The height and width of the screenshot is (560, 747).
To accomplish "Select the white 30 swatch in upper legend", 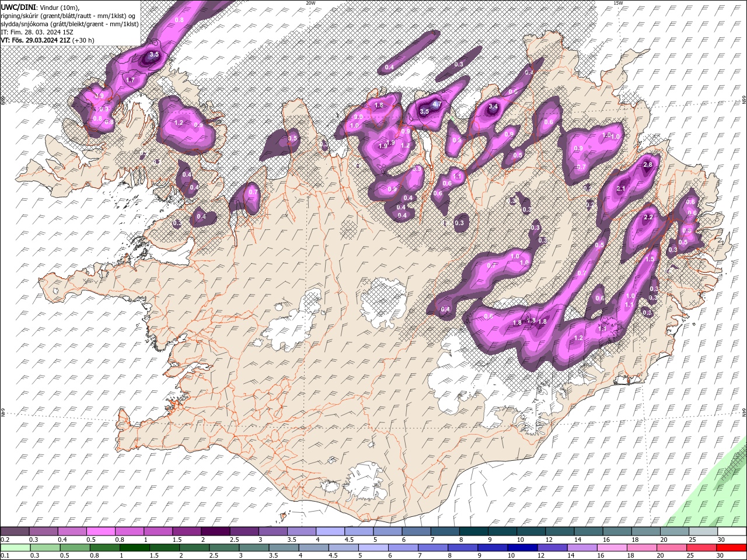I will pos(731,531).
